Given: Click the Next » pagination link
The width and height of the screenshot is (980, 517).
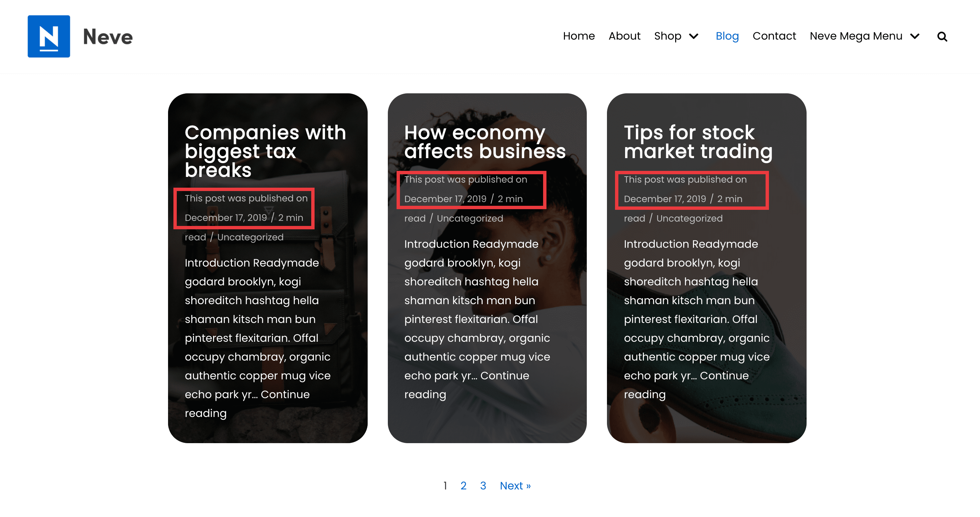Looking at the screenshot, I should (x=515, y=485).
